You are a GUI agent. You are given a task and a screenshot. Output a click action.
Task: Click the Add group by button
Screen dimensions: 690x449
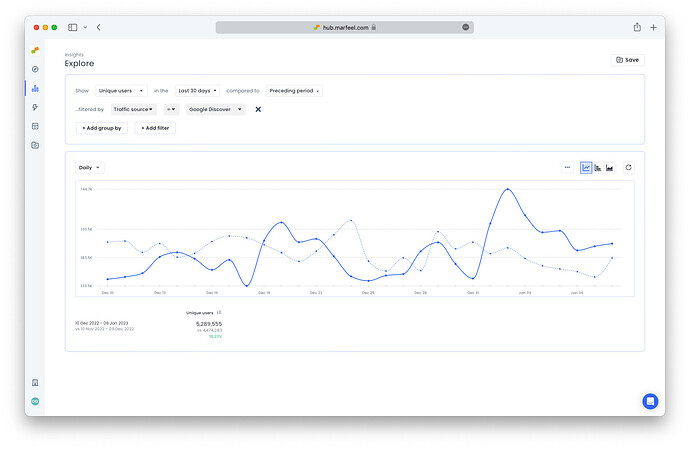tap(102, 128)
